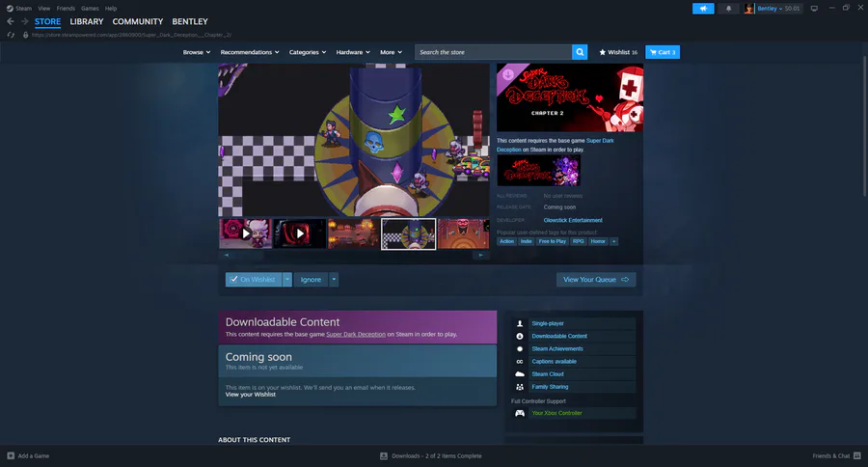Expand the More dropdown
This screenshot has height=467, width=868.
[391, 52]
